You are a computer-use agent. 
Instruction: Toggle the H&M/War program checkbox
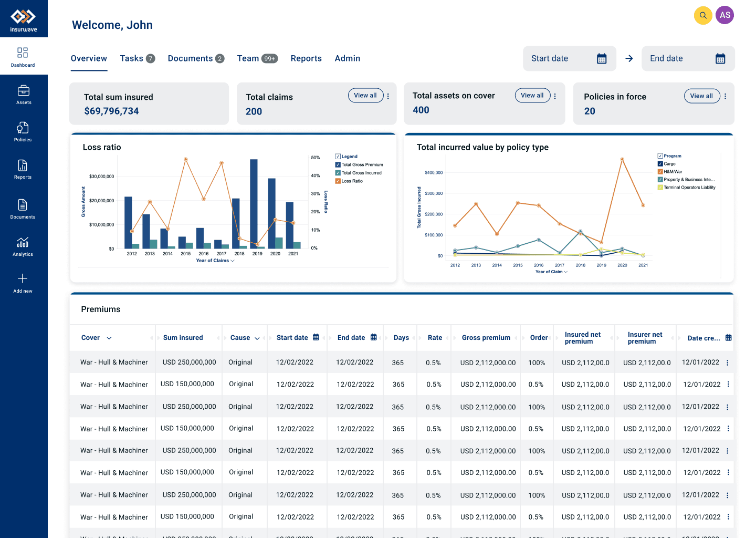click(x=660, y=172)
